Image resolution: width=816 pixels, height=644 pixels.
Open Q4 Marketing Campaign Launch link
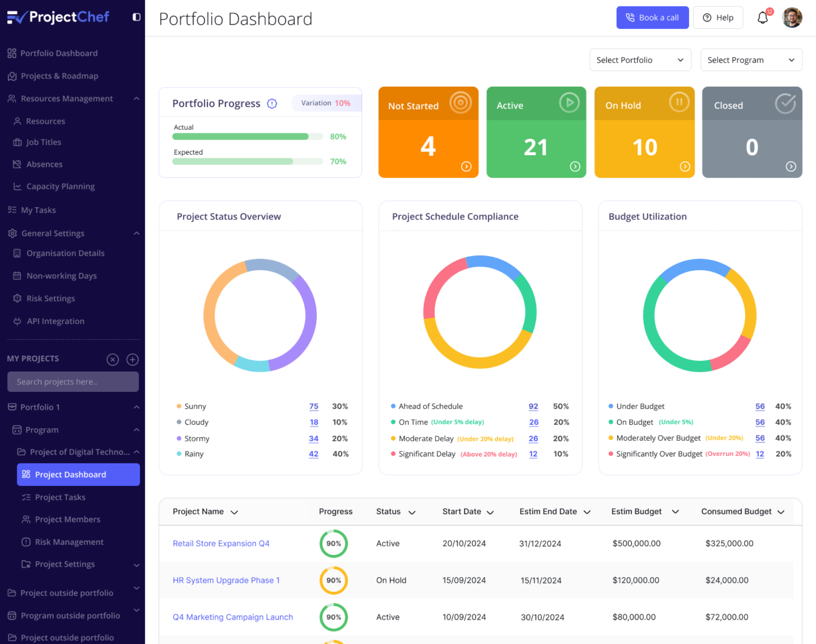233,617
